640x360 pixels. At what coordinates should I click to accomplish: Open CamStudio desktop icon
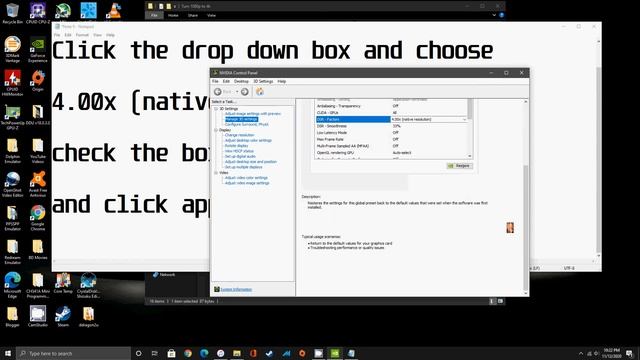[38, 317]
